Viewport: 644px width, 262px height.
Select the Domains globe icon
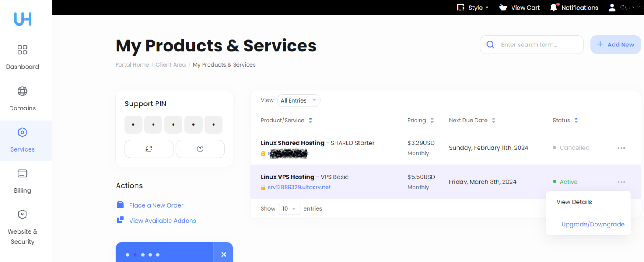tap(22, 91)
